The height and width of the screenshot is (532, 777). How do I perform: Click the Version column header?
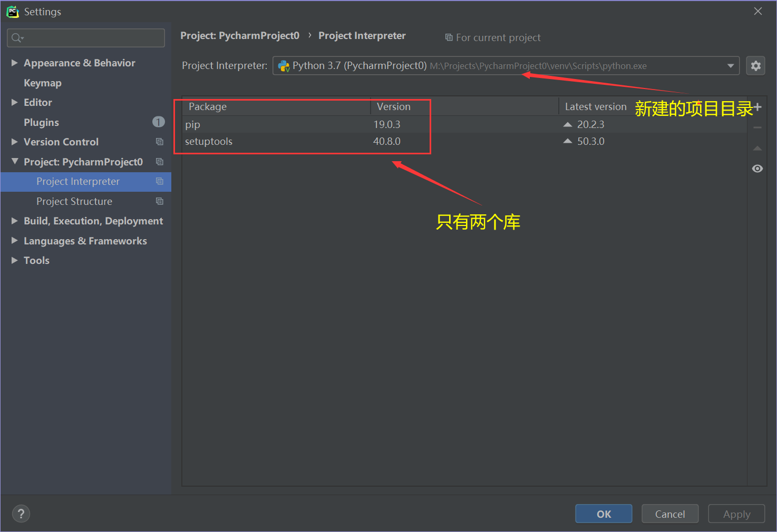[x=464, y=106]
